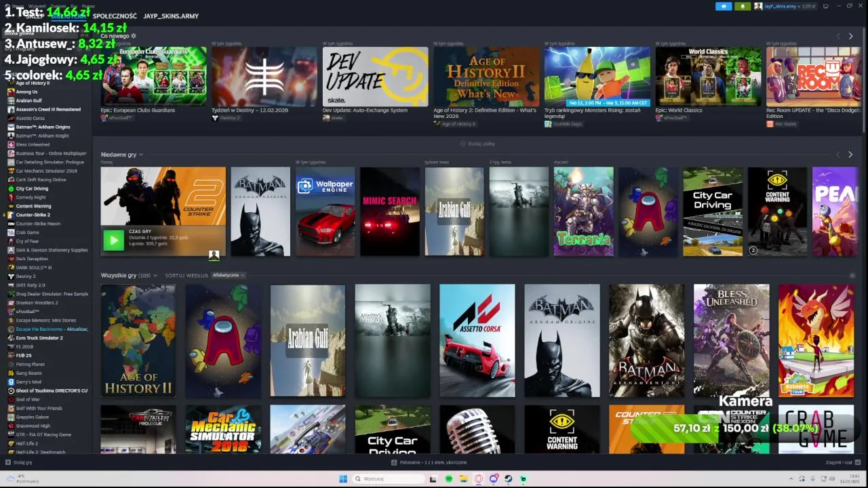Image resolution: width=868 pixels, height=488 pixels.
Task: Click Dodaj półkę add shelf button
Action: (477, 144)
